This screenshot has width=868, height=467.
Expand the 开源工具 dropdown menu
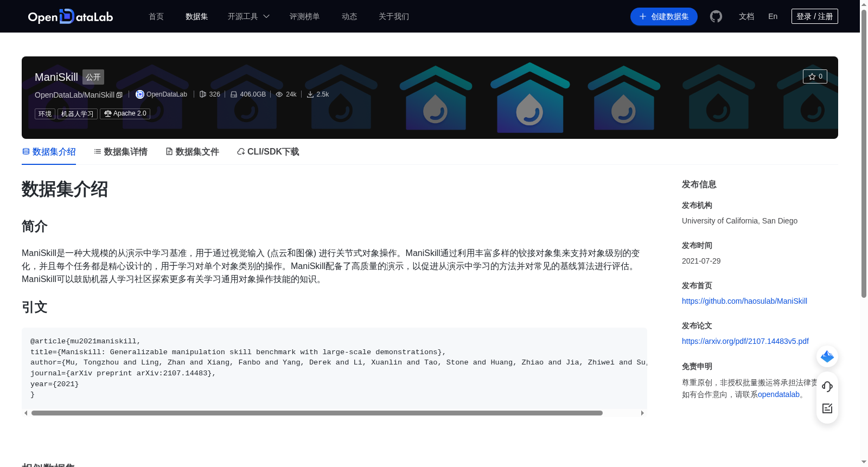tap(248, 16)
